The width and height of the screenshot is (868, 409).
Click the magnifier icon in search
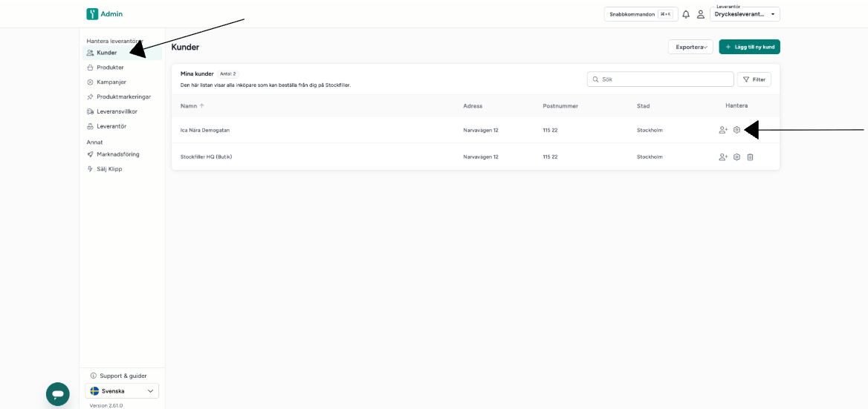[596, 79]
